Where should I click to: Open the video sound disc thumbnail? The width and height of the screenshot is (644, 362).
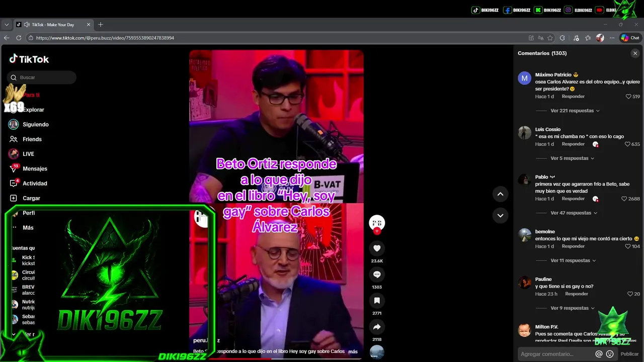click(377, 352)
